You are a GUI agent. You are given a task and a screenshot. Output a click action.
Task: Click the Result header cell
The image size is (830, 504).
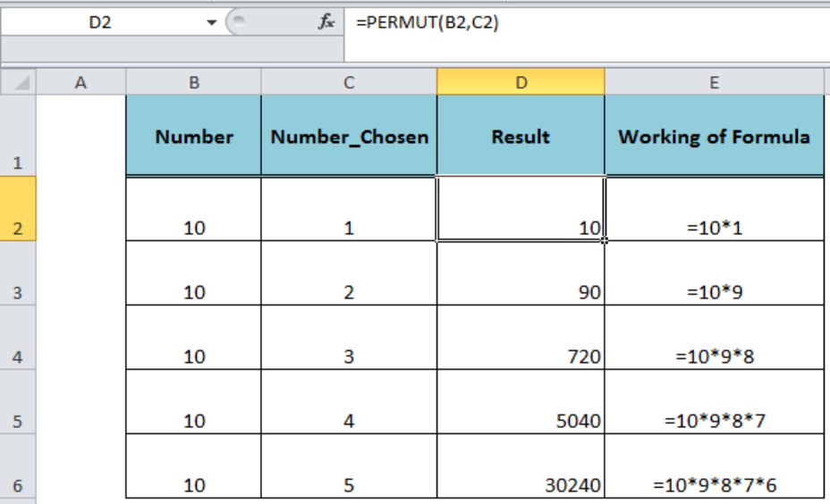point(521,136)
